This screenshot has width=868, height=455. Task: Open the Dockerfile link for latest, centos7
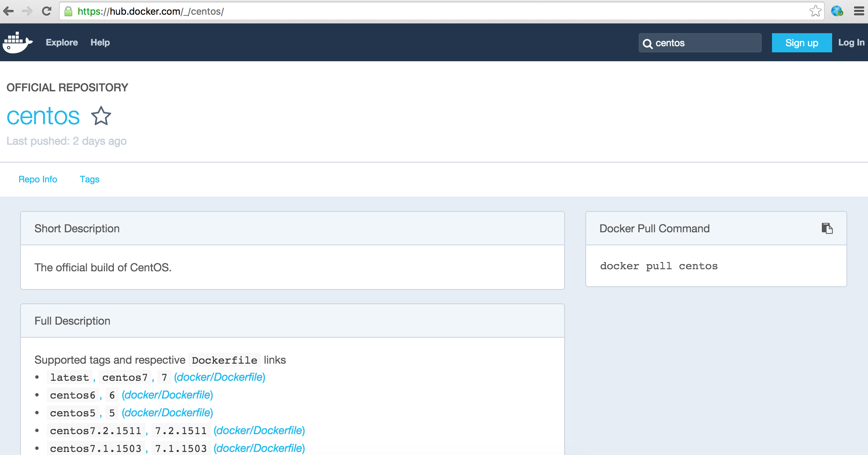click(220, 377)
